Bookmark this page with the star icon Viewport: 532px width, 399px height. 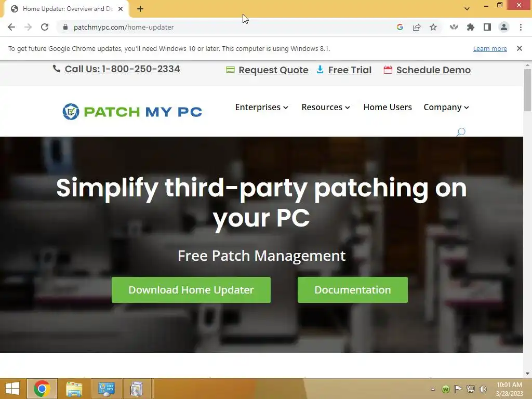(x=433, y=27)
